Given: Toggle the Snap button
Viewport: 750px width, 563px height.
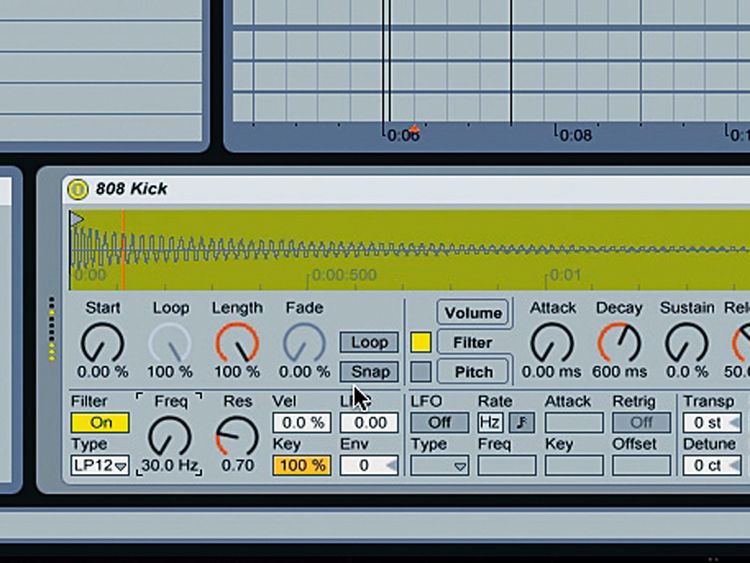Looking at the screenshot, I should coord(369,372).
